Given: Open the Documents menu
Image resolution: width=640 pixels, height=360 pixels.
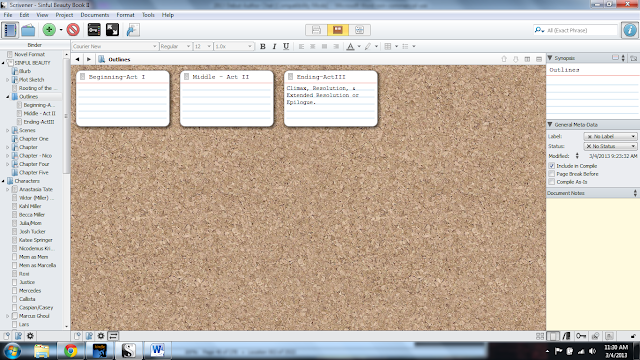Looking at the screenshot, I should [x=95, y=15].
